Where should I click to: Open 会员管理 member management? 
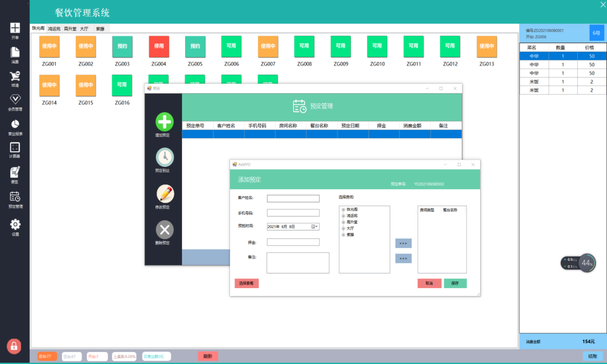(15, 99)
